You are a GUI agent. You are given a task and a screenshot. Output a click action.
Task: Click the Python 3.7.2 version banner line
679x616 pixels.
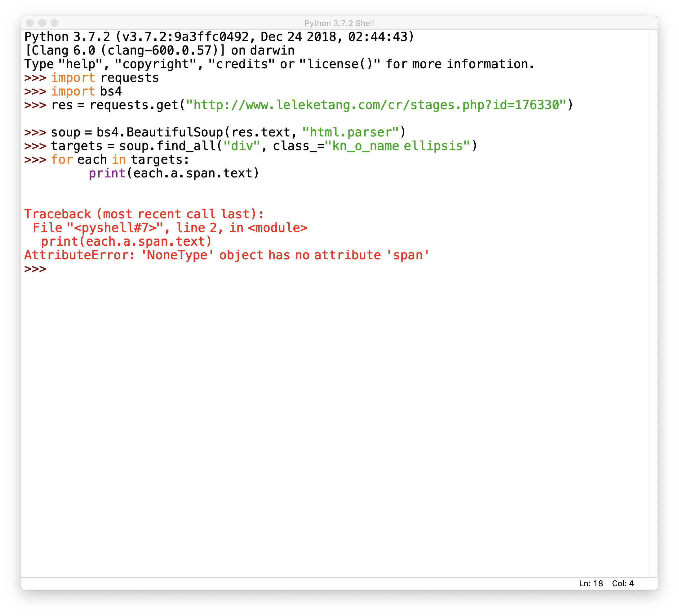(x=219, y=37)
